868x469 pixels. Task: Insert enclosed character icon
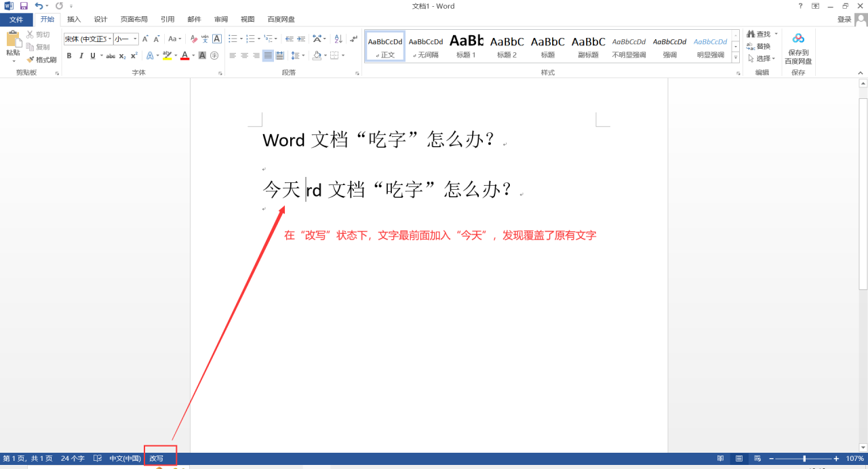[x=214, y=56]
